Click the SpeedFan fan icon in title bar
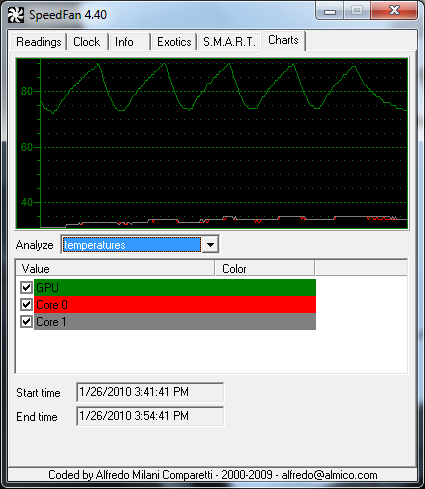The height and width of the screenshot is (489, 425). 16,15
